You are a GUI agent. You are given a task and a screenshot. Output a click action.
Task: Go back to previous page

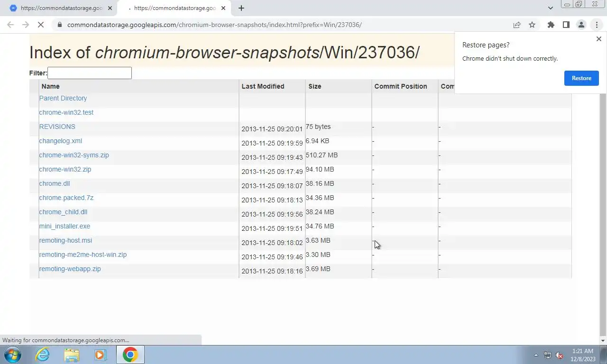(10, 25)
